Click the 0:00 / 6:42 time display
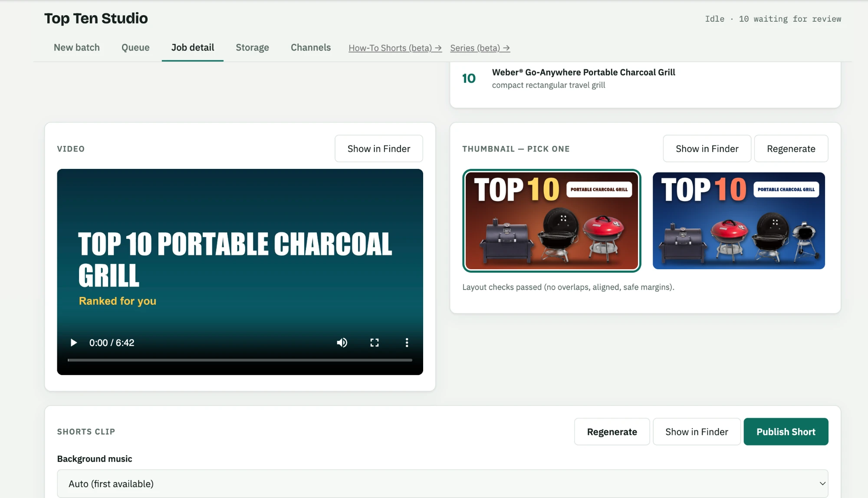 112,343
